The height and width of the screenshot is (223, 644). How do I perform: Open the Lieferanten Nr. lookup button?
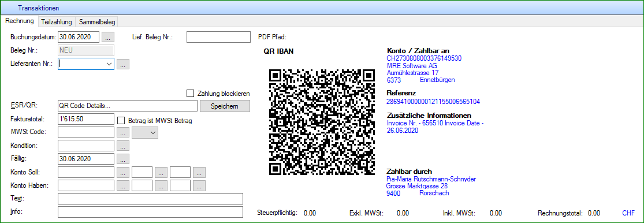pyautogui.click(x=123, y=64)
